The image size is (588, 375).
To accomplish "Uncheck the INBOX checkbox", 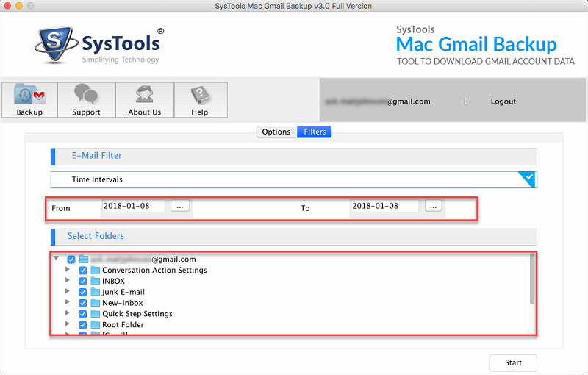I will coord(83,281).
